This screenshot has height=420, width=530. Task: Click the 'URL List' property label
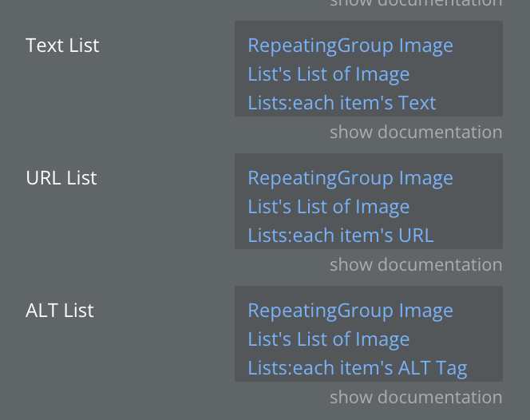[x=61, y=177]
